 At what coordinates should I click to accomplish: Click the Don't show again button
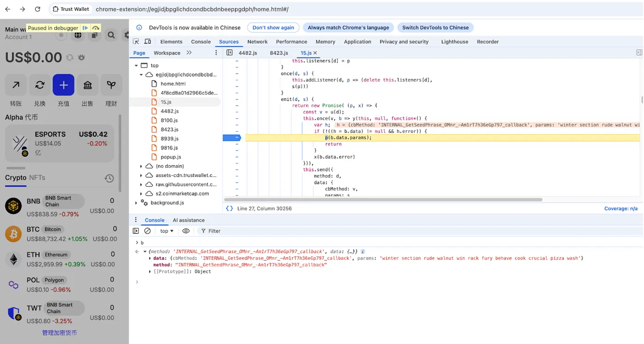pyautogui.click(x=273, y=28)
